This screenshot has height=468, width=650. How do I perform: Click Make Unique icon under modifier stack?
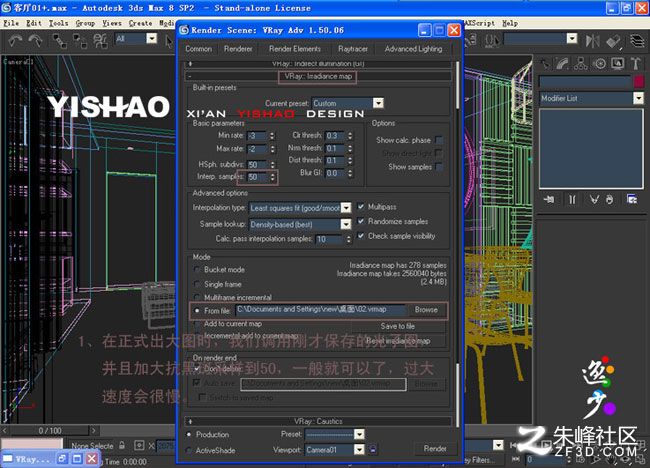pos(594,200)
